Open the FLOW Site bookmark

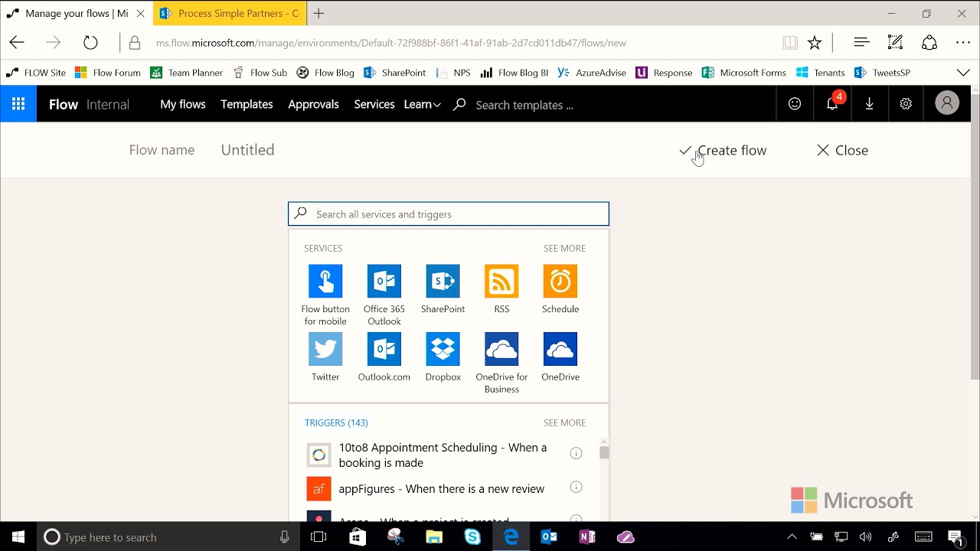(36, 73)
